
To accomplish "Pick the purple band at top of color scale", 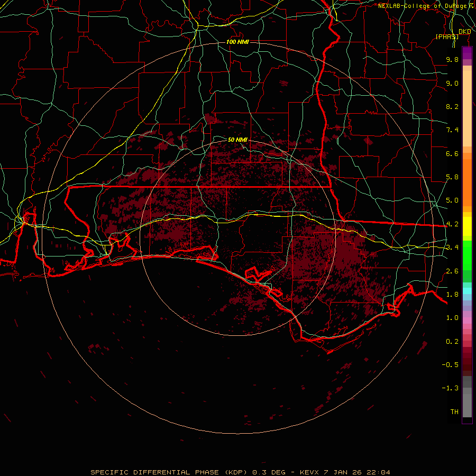I will point(467,53).
